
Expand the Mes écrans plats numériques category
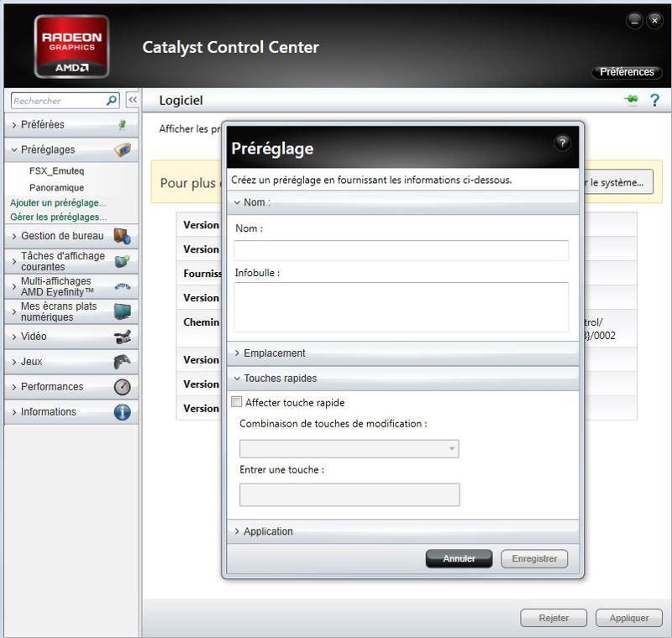pos(71,311)
